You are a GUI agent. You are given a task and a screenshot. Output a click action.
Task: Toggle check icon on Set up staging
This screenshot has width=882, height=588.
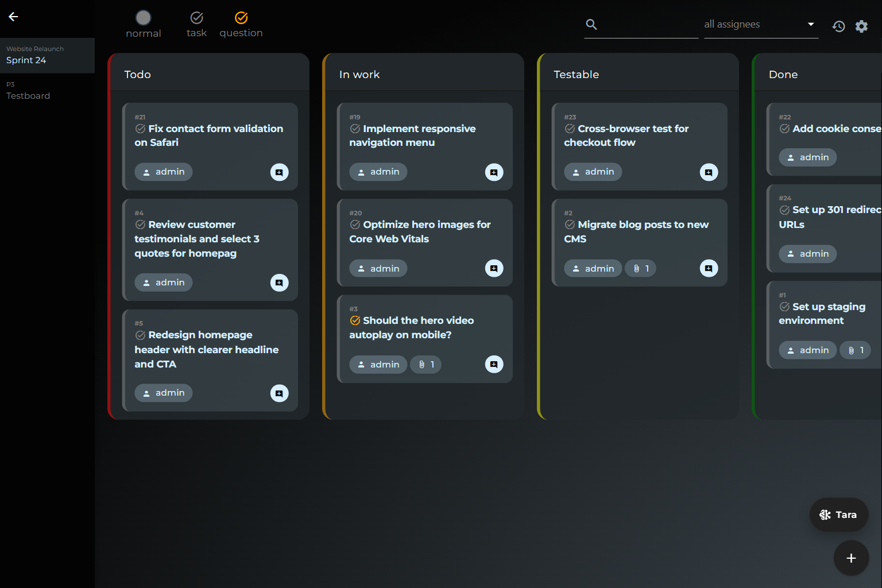point(784,307)
